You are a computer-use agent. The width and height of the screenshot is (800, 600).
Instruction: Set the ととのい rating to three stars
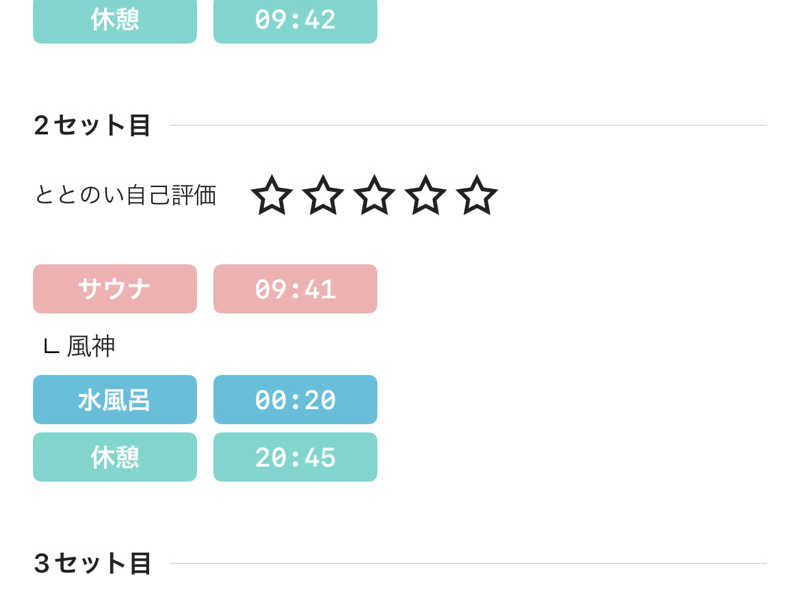click(374, 196)
